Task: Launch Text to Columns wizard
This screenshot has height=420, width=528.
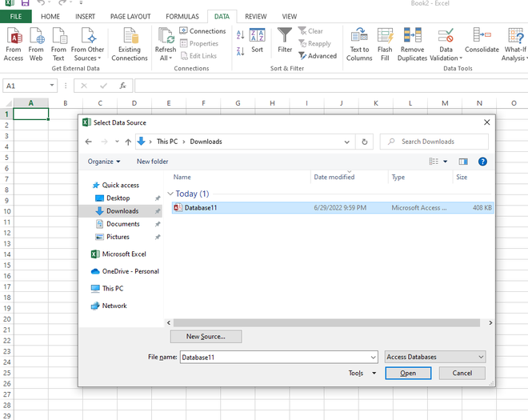Action: pyautogui.click(x=359, y=45)
